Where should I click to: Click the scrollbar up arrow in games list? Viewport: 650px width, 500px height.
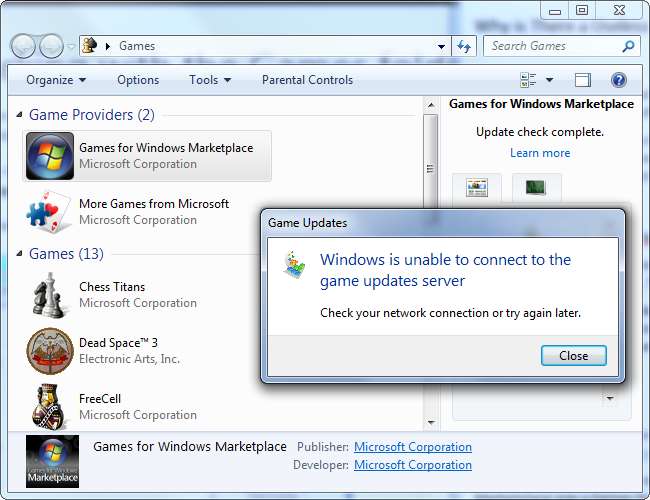click(x=431, y=105)
